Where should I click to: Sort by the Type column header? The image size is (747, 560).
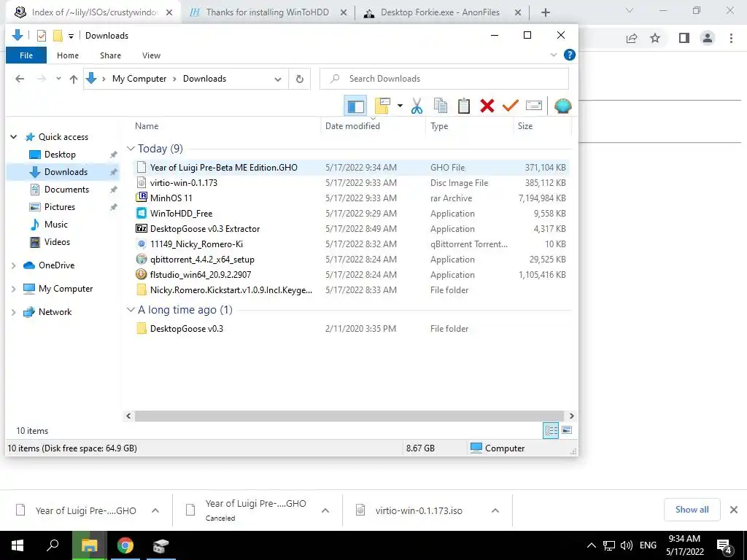click(439, 126)
